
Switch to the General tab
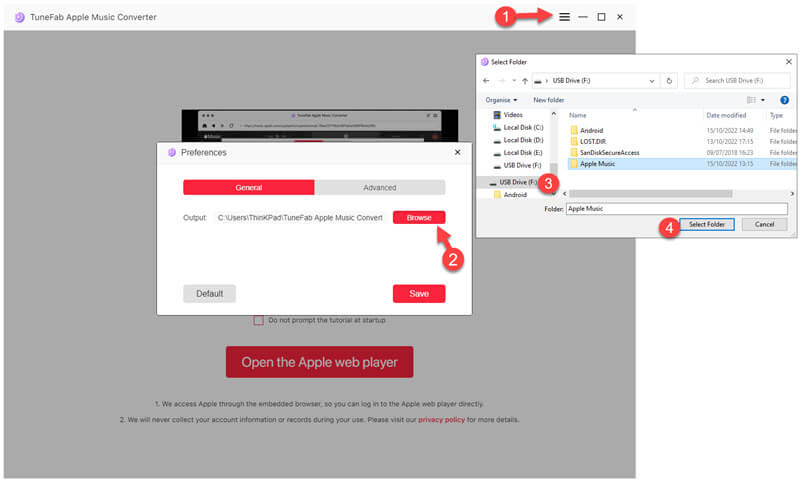pos(248,187)
